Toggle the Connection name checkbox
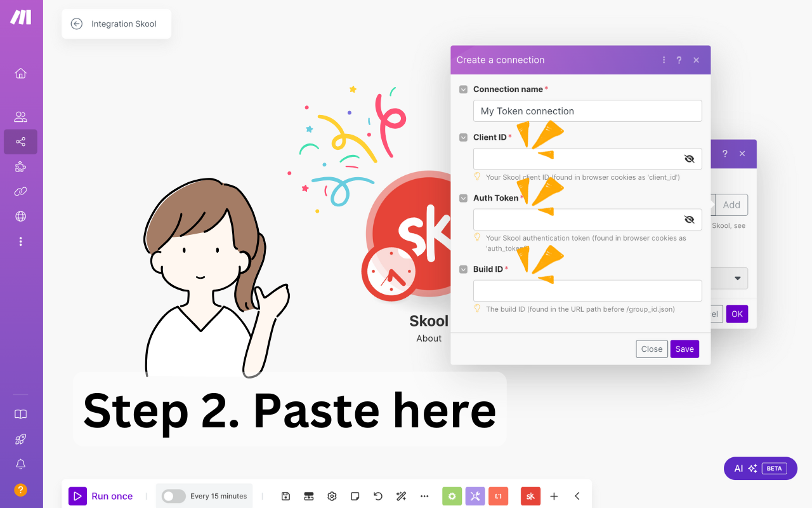 [x=464, y=90]
